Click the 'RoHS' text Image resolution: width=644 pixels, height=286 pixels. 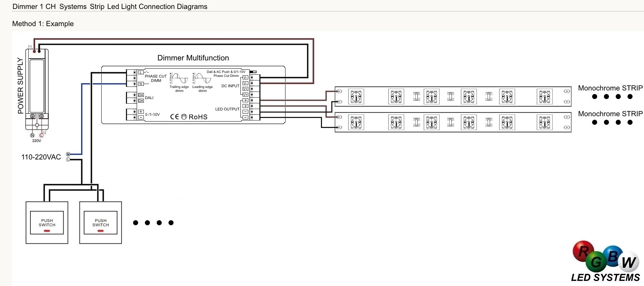coord(198,117)
